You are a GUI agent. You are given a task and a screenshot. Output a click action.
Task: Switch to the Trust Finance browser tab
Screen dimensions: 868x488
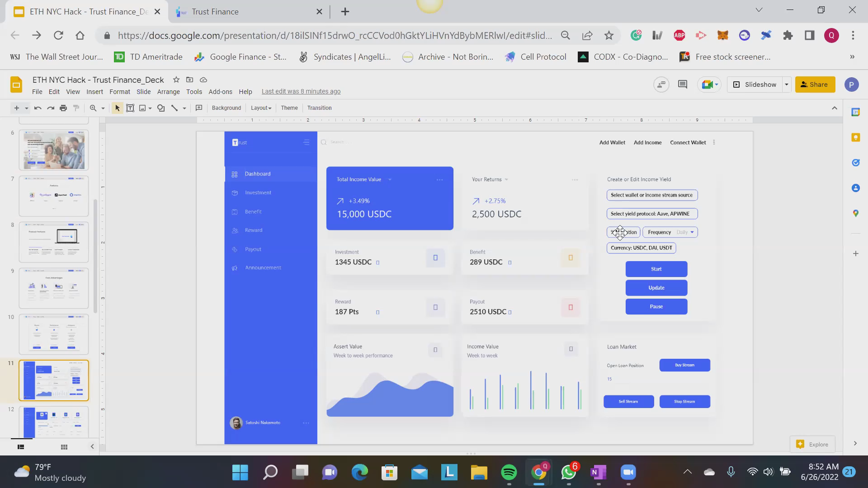click(250, 12)
